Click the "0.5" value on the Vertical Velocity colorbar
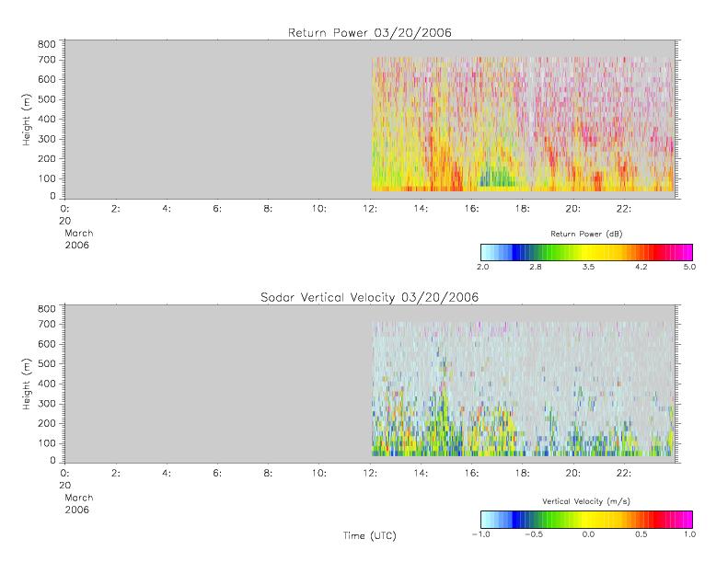Screen dimensions: 728x562 (641, 534)
